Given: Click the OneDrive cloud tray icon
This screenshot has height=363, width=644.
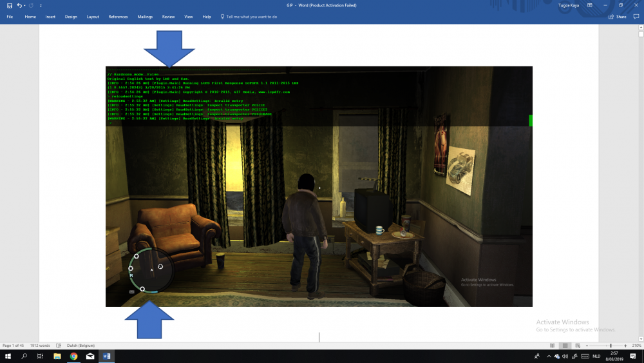Looking at the screenshot, I should pos(557,357).
